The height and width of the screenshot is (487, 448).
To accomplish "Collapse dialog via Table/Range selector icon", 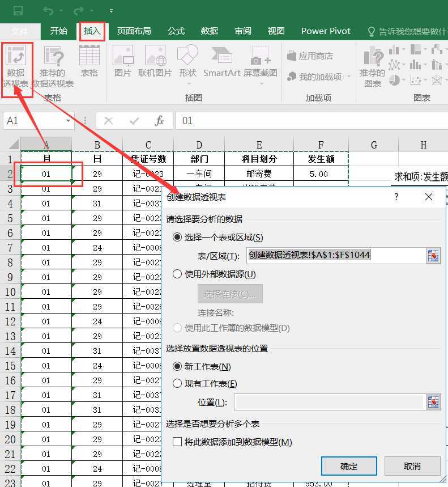I will (433, 256).
